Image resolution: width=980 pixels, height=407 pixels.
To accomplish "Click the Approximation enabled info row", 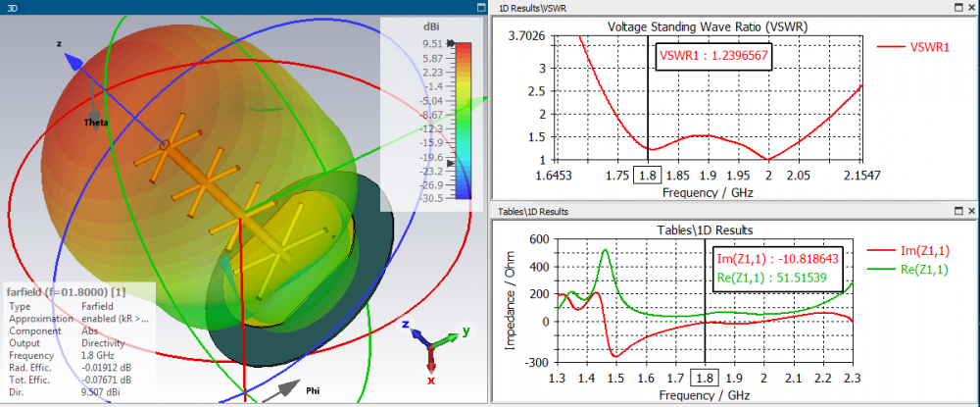I will (x=79, y=319).
